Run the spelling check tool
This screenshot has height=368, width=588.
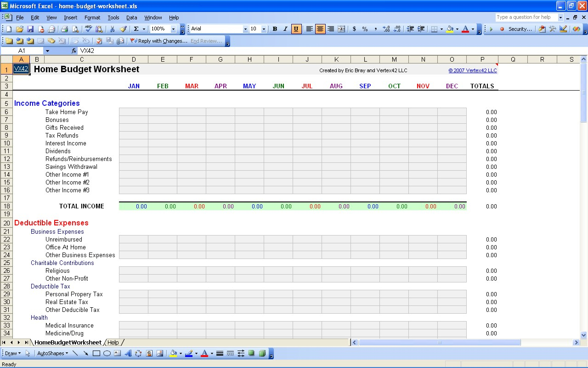tap(88, 29)
